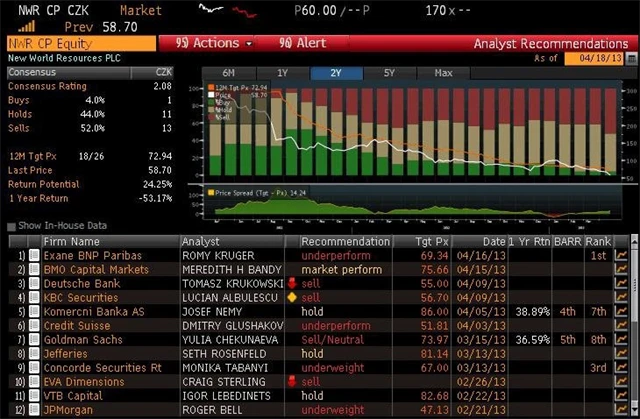640x419 pixels.
Task: Open JPMorgan firm link
Action: pos(68,410)
